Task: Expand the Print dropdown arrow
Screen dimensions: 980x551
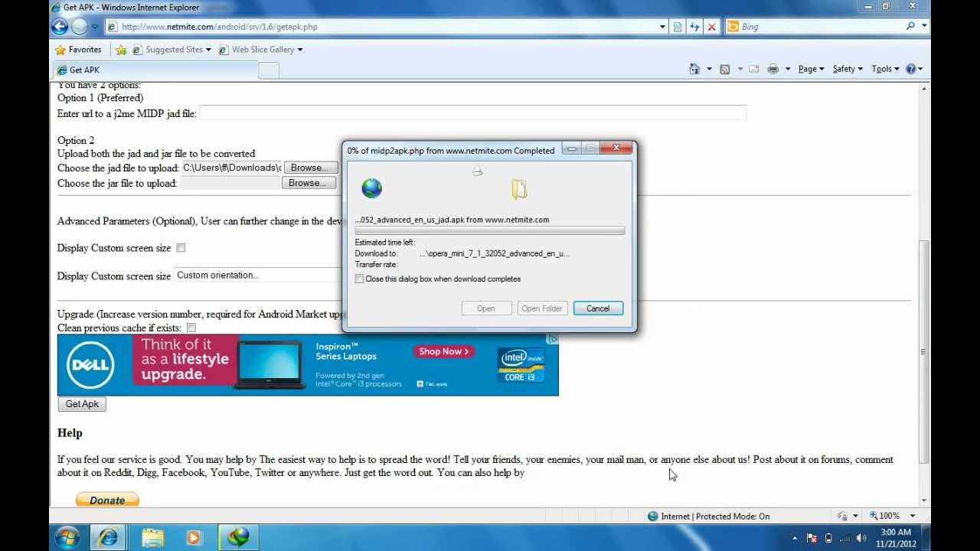Action: coord(787,69)
